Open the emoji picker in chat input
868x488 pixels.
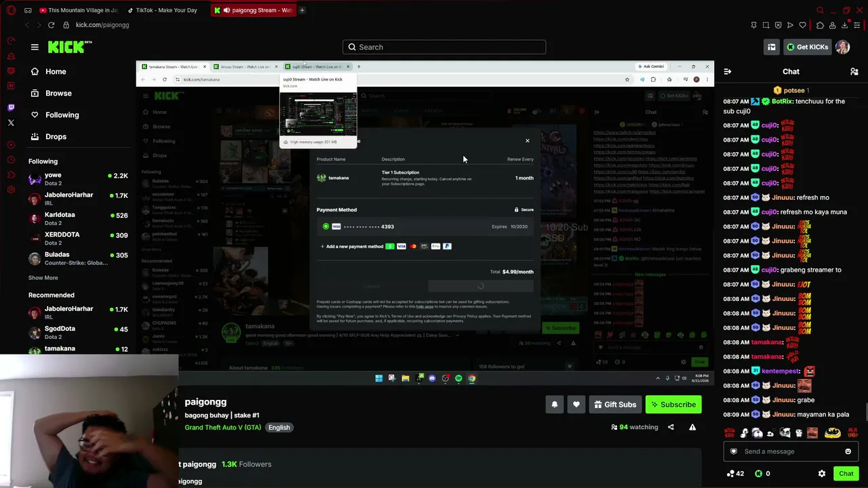[848, 451]
